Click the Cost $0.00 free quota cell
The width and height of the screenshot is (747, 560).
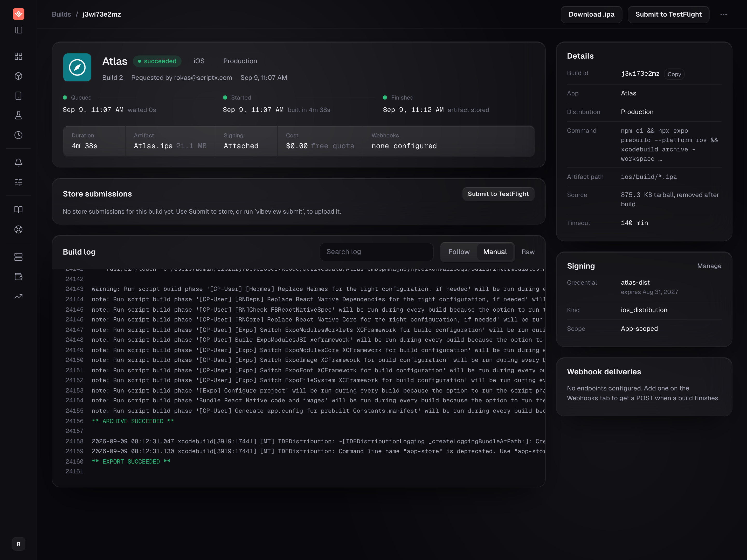pos(320,141)
